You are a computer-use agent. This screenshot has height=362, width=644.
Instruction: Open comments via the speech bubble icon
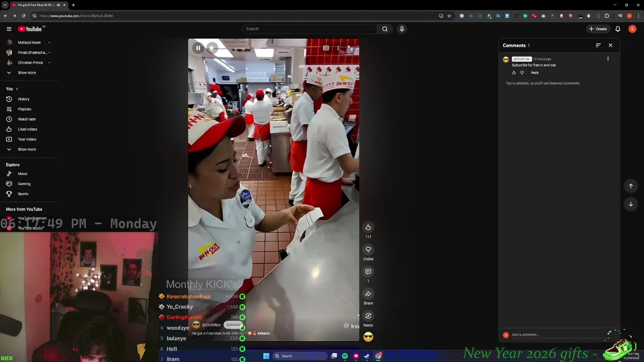click(368, 271)
